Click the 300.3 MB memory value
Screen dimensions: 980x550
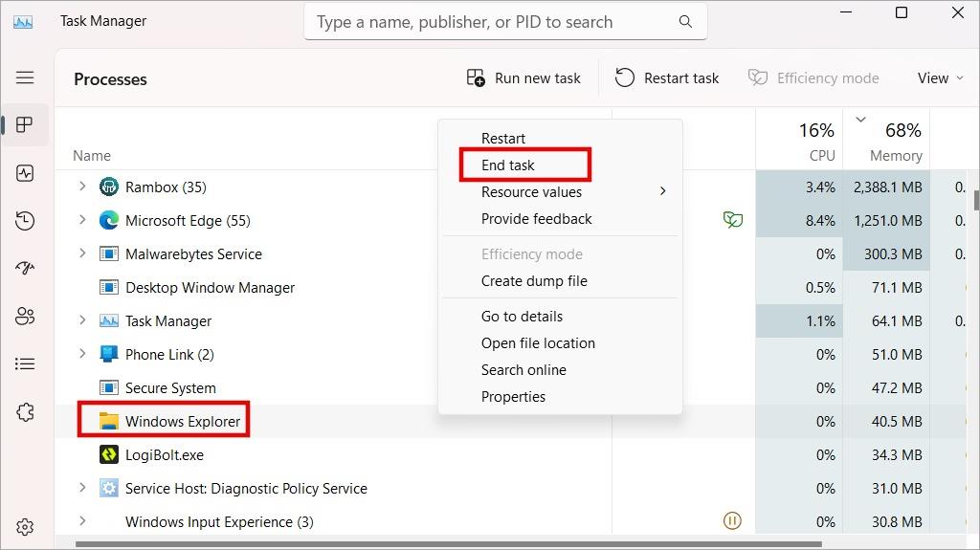point(893,254)
